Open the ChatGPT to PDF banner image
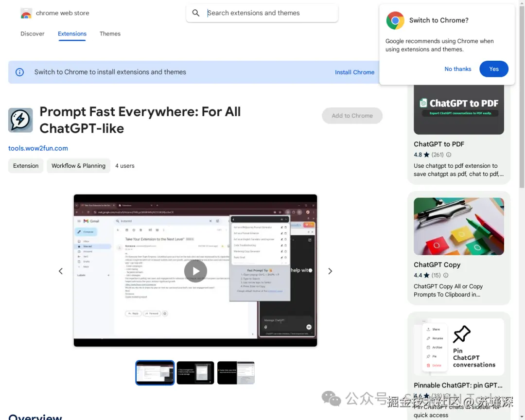This screenshot has height=420, width=525. click(459, 109)
